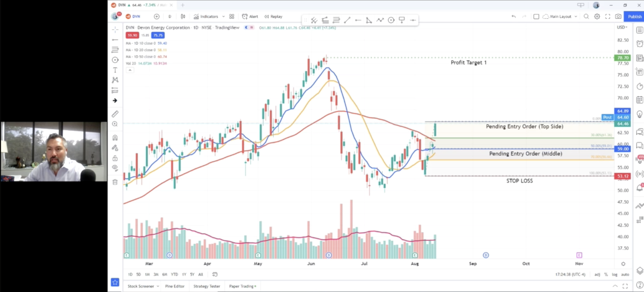Screen dimensions: 644x292
Task: Open the calendar panel in right sidebar
Action: [639, 100]
